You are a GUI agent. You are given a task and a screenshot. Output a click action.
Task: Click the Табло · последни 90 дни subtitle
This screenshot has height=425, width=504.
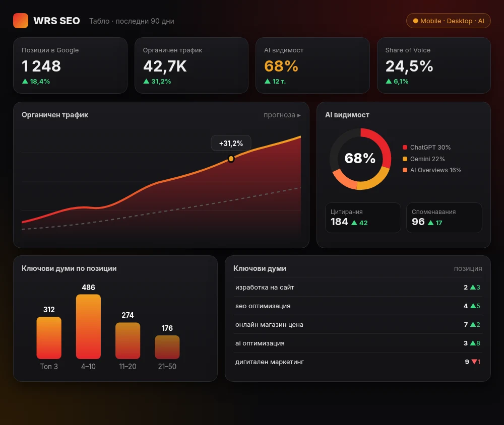pyautogui.click(x=132, y=21)
